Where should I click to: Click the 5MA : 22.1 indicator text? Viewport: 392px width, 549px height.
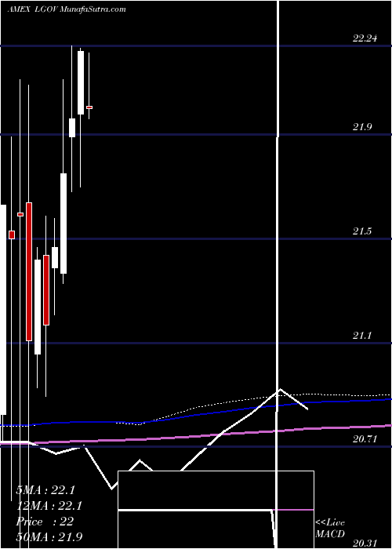(45, 490)
